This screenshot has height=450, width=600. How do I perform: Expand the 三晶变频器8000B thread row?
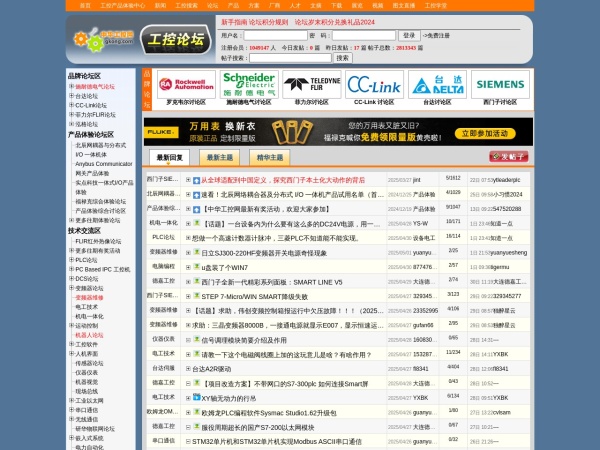click(188, 325)
